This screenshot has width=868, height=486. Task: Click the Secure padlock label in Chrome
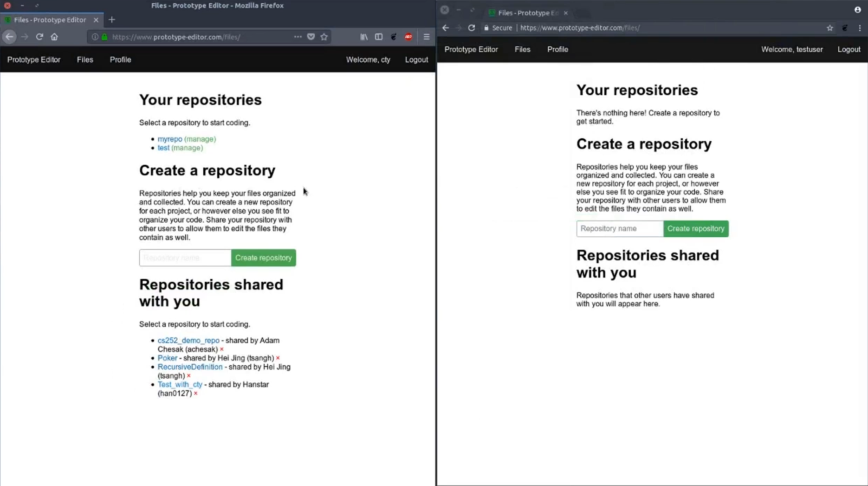[x=498, y=28]
